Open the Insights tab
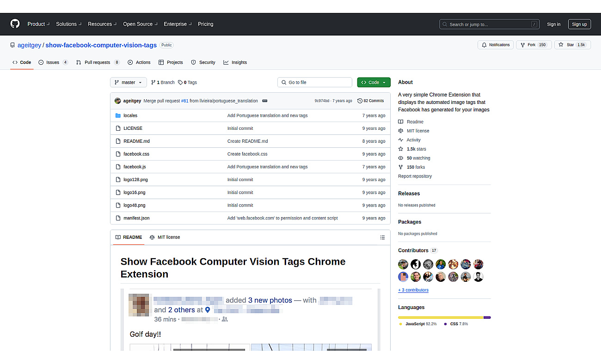601x364 pixels. tap(235, 62)
